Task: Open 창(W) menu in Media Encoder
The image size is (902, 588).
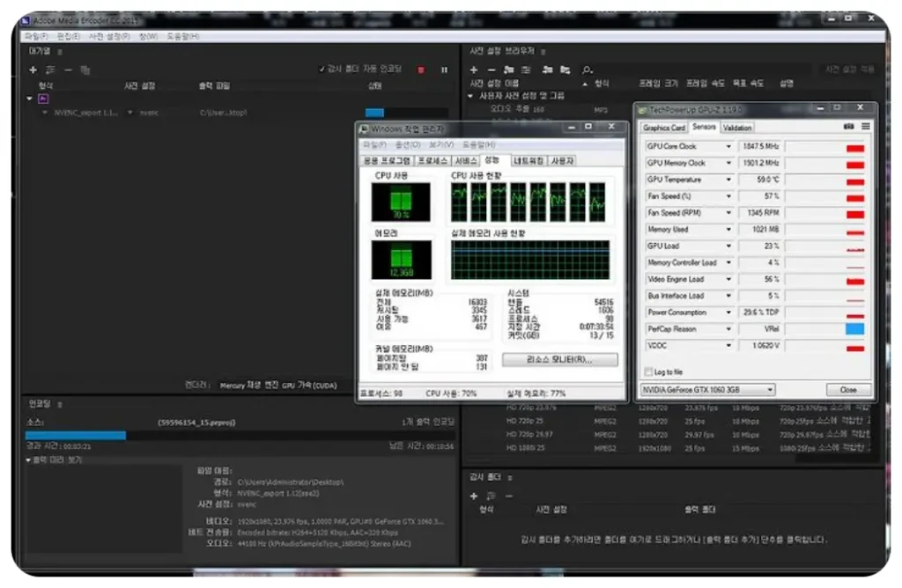Action: click(148, 36)
